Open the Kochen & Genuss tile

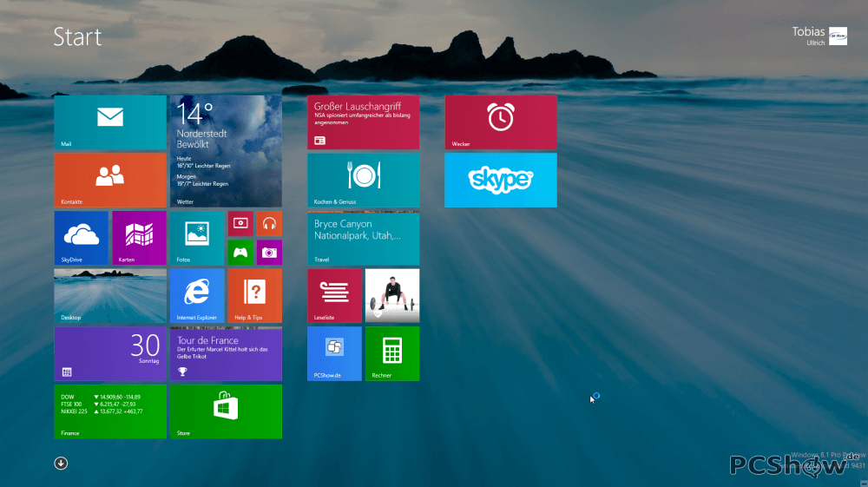[363, 181]
